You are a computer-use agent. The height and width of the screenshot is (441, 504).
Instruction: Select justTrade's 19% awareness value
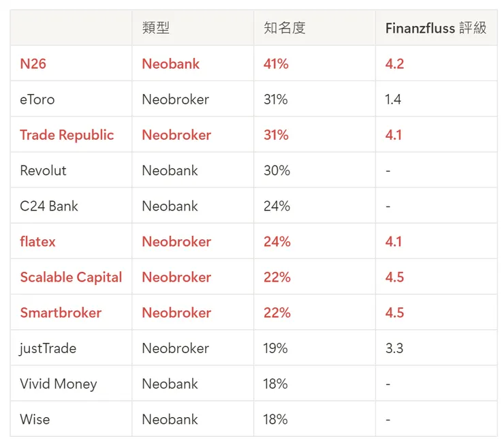click(275, 348)
